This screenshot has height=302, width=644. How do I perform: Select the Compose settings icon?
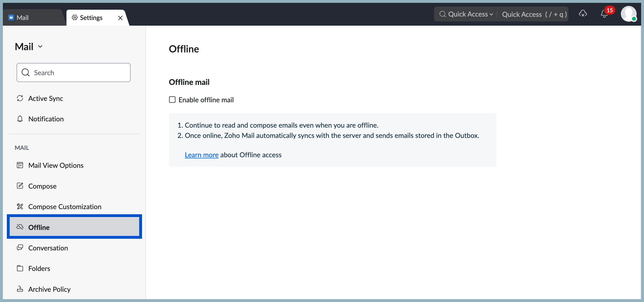[20, 186]
